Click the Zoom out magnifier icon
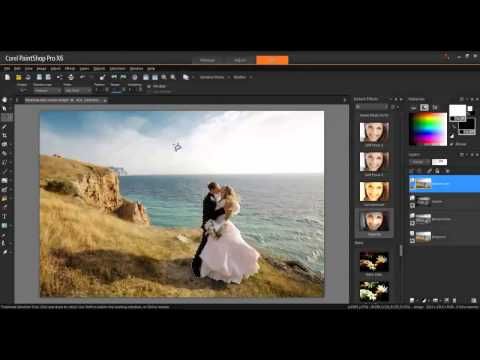480x360 pixels. tap(164, 77)
